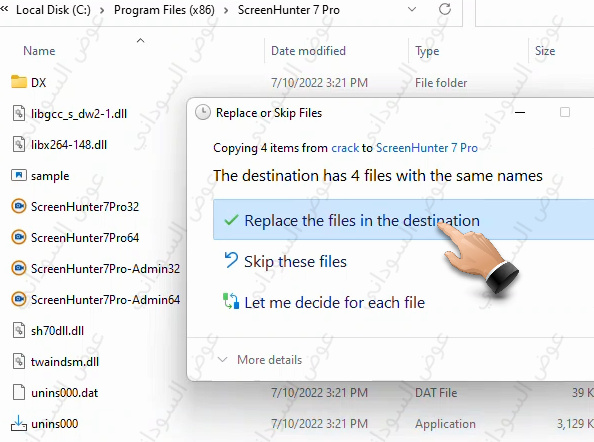The width and height of the screenshot is (594, 442).
Task: Choose Replace the files in the destination
Action: pyautogui.click(x=403, y=220)
